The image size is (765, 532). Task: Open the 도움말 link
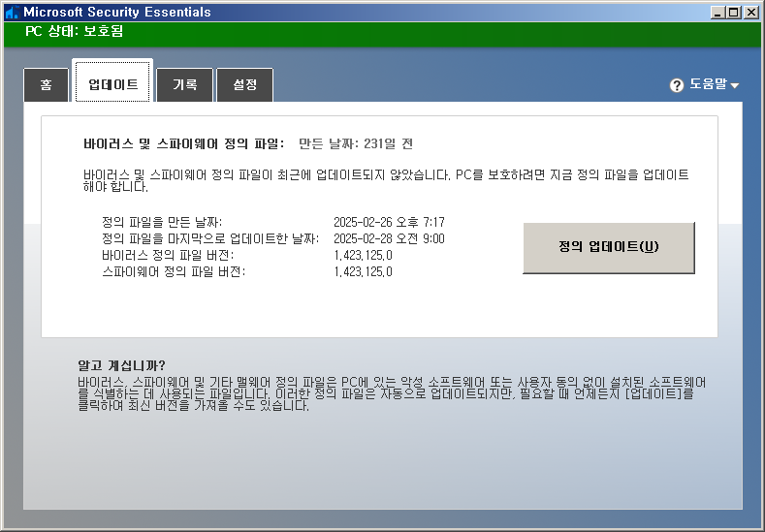click(x=708, y=84)
